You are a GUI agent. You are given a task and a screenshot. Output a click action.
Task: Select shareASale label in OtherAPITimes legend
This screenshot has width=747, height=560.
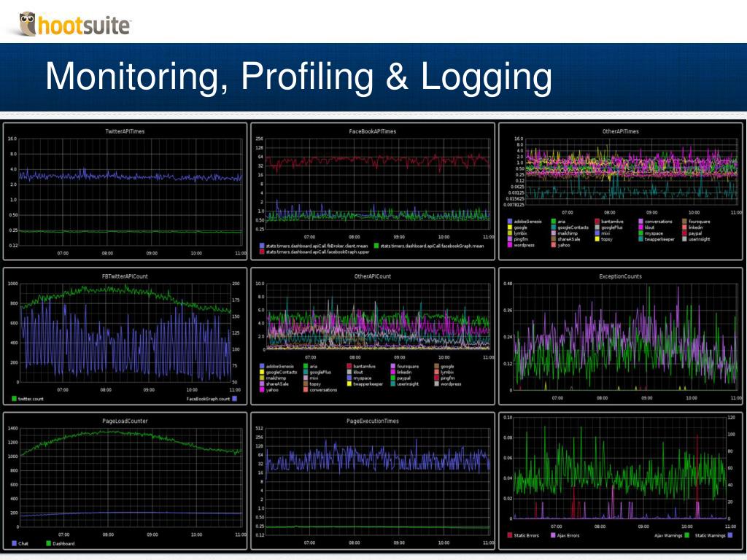[x=569, y=239]
